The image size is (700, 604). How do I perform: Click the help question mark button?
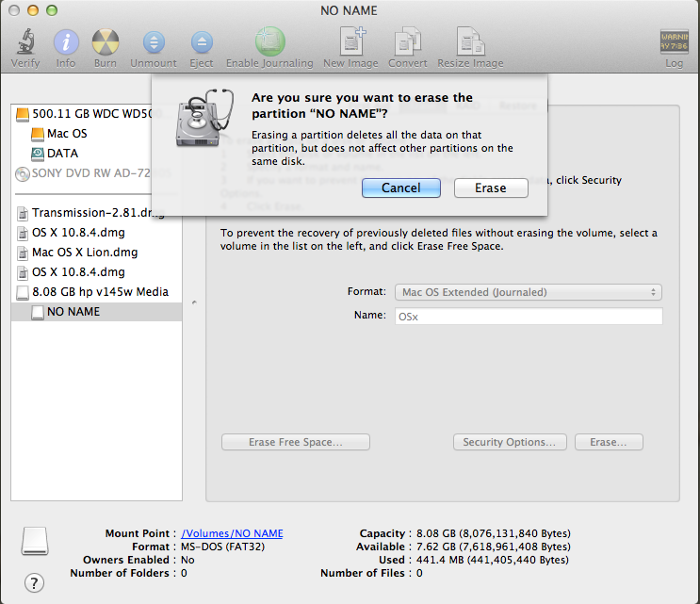click(34, 582)
